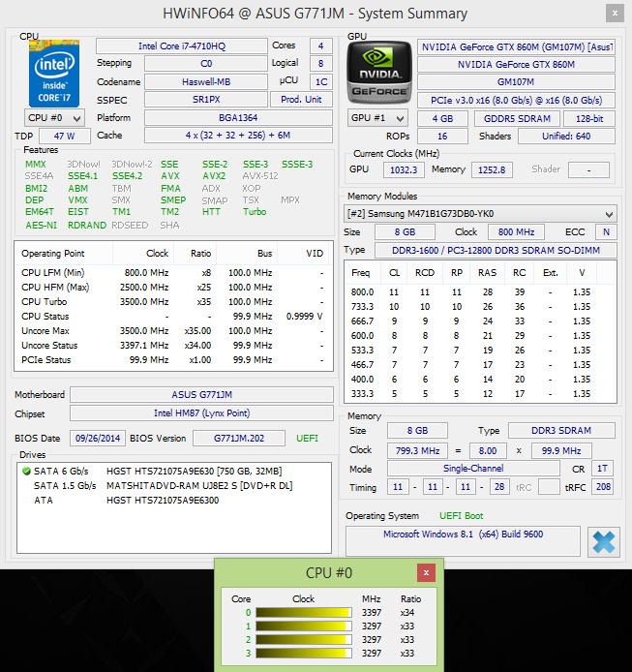Click the DDR3-1600 memory type field
Image resolution: width=632 pixels, height=672 pixels.
(496, 250)
